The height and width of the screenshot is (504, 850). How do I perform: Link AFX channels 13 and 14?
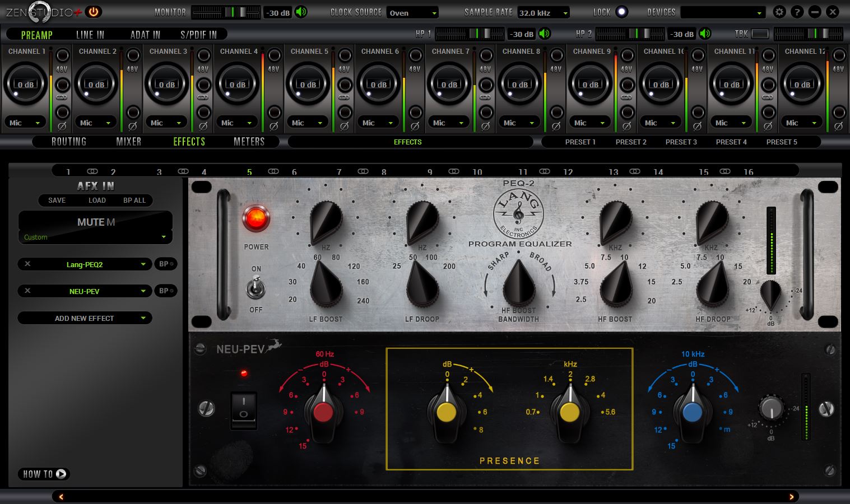[x=635, y=171]
